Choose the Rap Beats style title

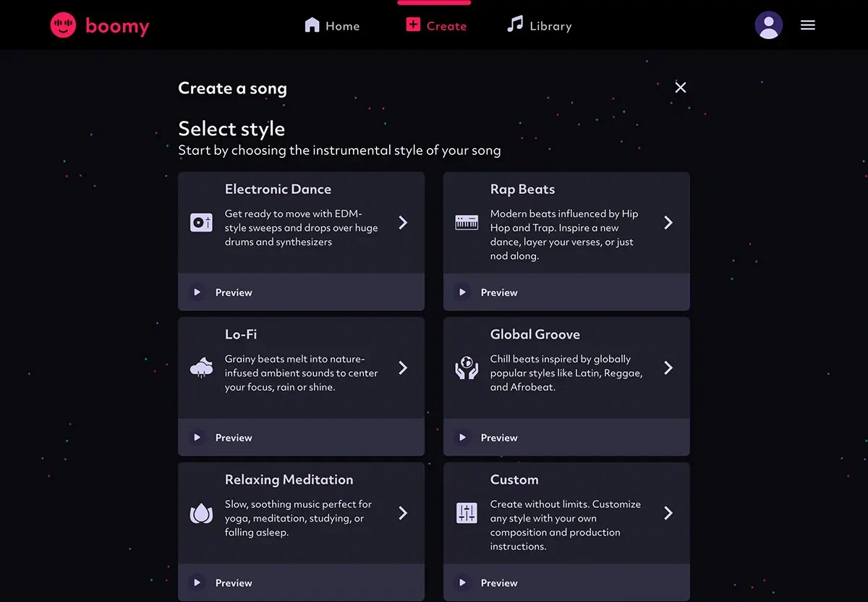pyautogui.click(x=522, y=190)
